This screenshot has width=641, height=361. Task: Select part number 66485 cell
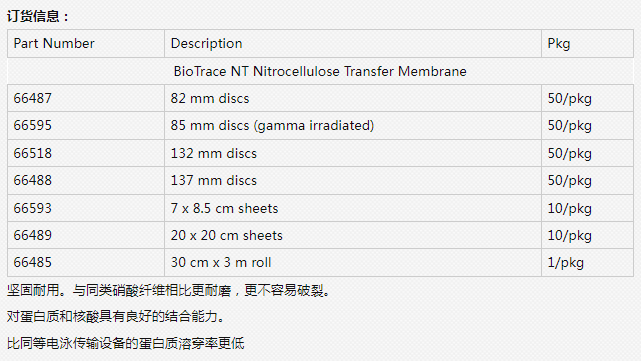point(86,262)
